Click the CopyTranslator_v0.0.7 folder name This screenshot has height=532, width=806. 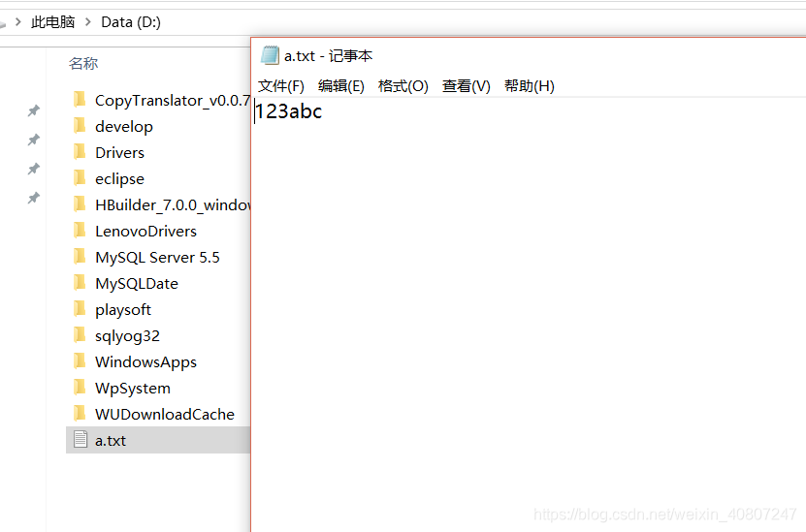pyautogui.click(x=173, y=101)
